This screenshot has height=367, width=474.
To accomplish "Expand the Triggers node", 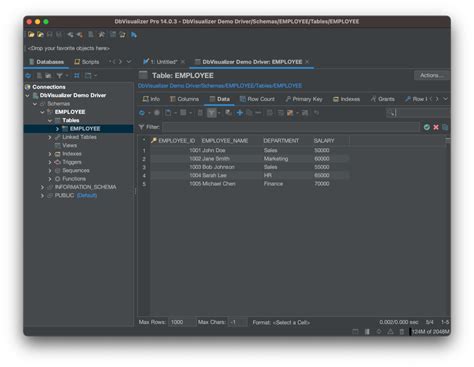I will coord(50,162).
